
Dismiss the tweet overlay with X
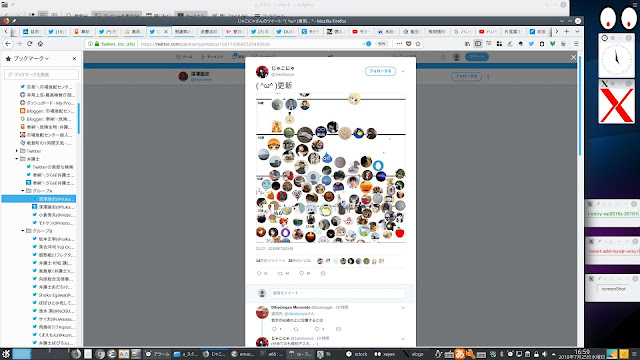573,58
